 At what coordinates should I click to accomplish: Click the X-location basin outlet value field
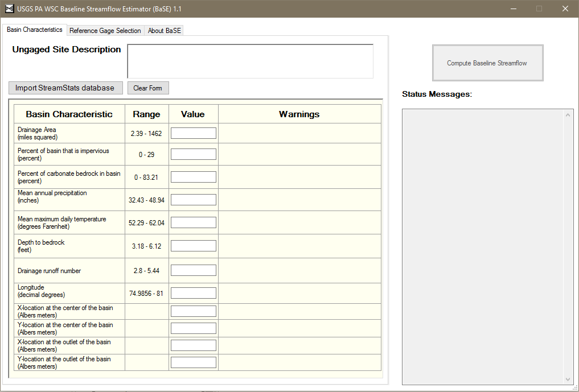pyautogui.click(x=194, y=345)
